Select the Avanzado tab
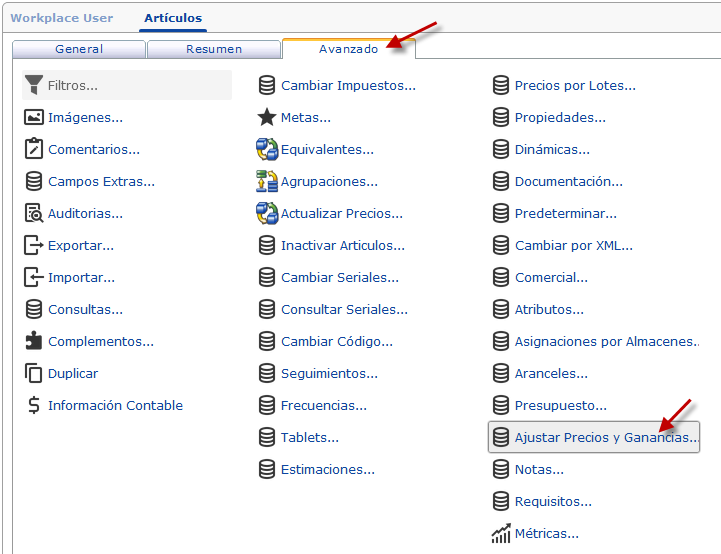 pos(349,49)
